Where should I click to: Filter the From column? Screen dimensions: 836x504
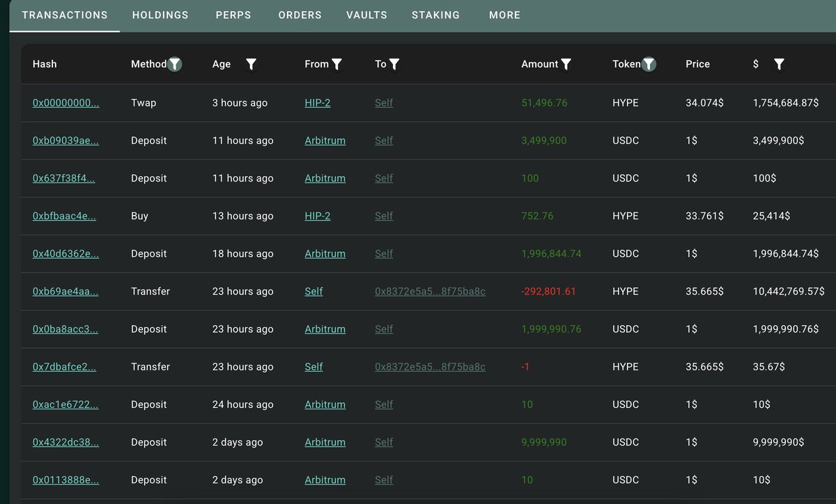pyautogui.click(x=338, y=64)
